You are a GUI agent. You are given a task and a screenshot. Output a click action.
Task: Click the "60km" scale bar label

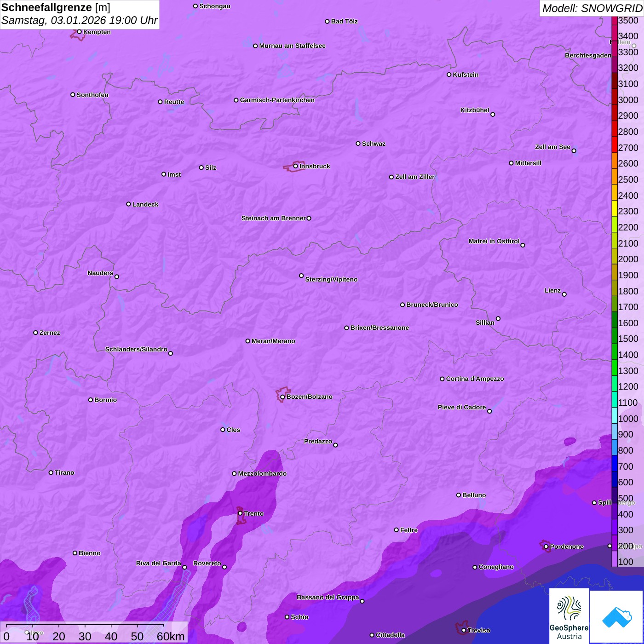(171, 636)
